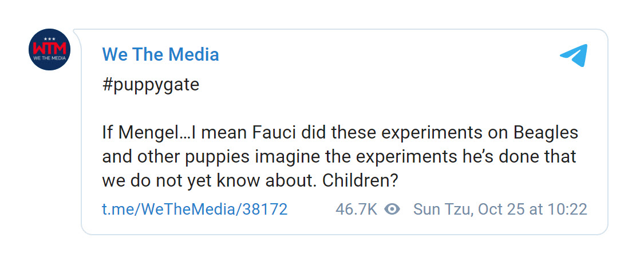Screen dimensions: 644x261
Task: Open the WTM channel avatar
Action: pyautogui.click(x=49, y=49)
